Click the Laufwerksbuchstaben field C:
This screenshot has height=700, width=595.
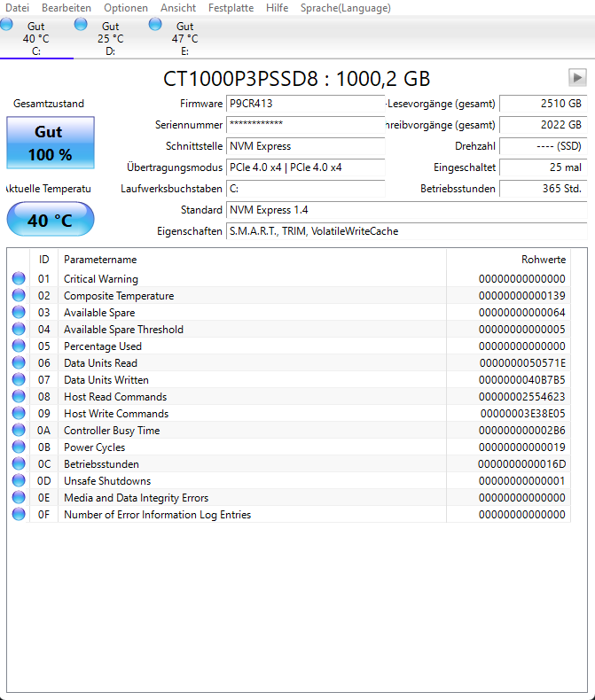[x=306, y=189]
